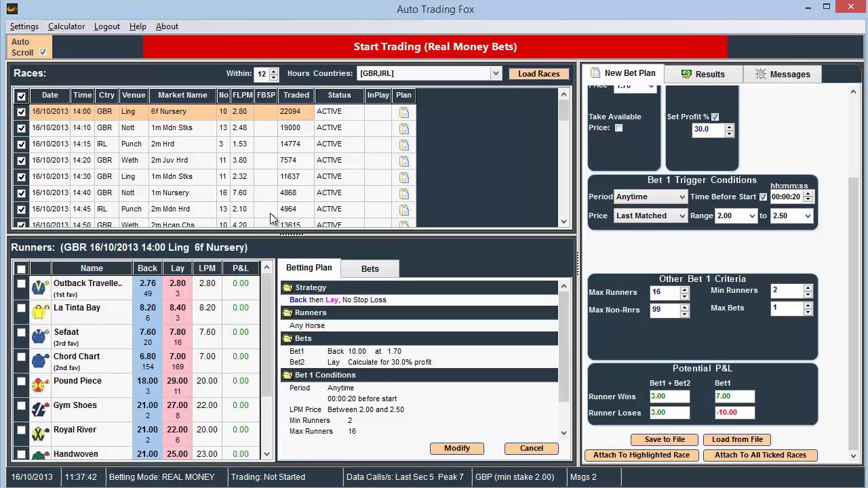Open the Settings menu

(x=24, y=26)
